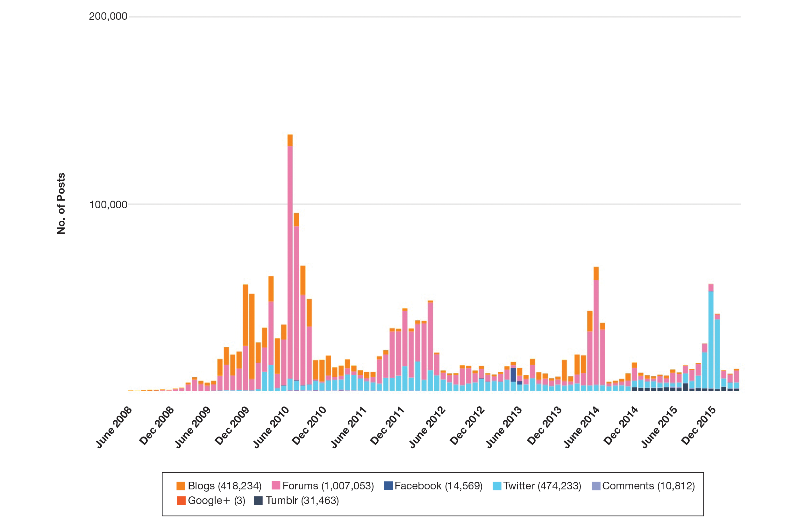The width and height of the screenshot is (812, 526).
Task: Click the pink Forums legend swatch
Action: pos(276,485)
